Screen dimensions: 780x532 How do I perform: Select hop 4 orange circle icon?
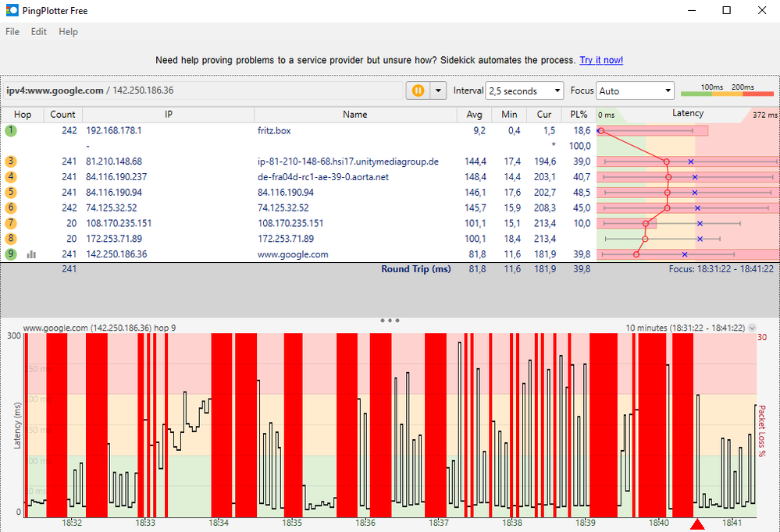pyautogui.click(x=10, y=176)
